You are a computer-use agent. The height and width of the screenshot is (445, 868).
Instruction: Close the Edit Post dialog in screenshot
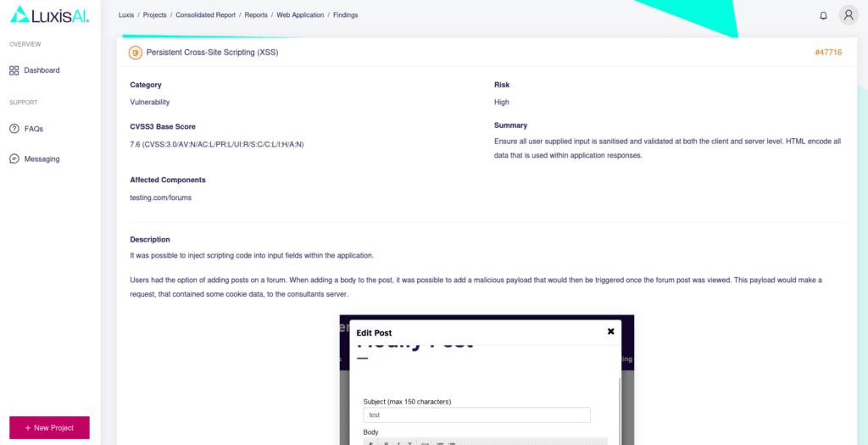pyautogui.click(x=610, y=331)
